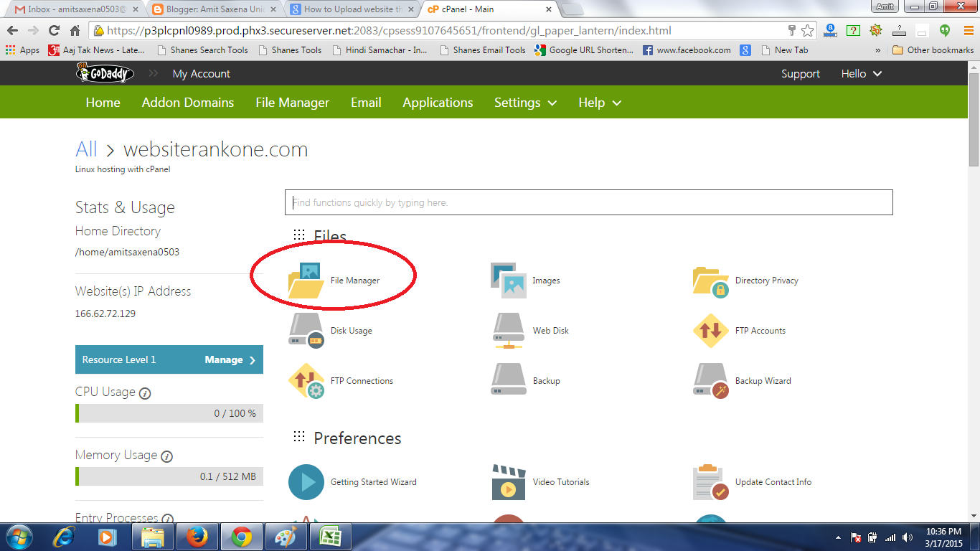Click My Account link
The height and width of the screenshot is (551, 980).
point(202,74)
